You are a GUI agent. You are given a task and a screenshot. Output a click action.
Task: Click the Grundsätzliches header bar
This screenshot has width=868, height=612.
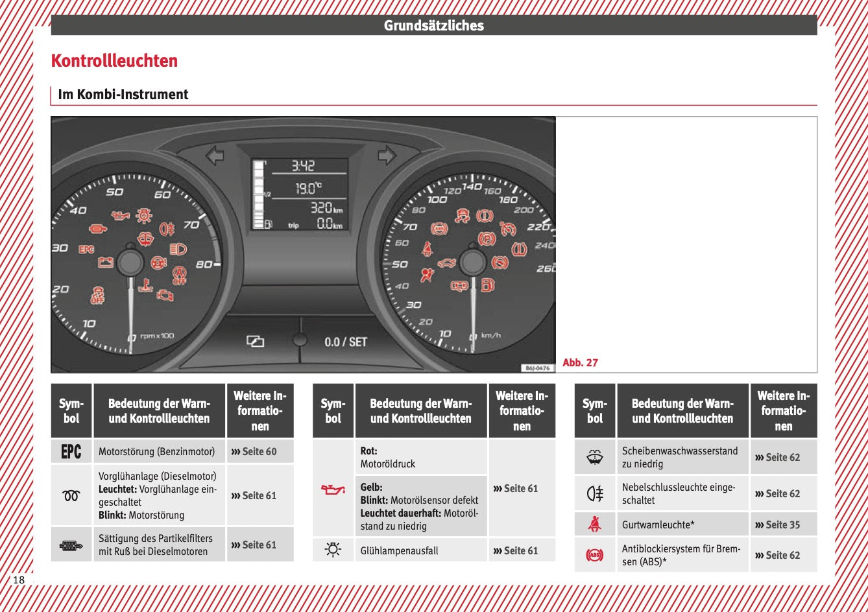click(x=433, y=25)
